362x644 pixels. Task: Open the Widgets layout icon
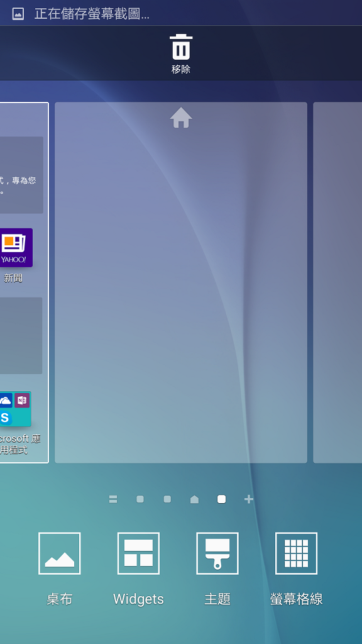click(x=138, y=553)
